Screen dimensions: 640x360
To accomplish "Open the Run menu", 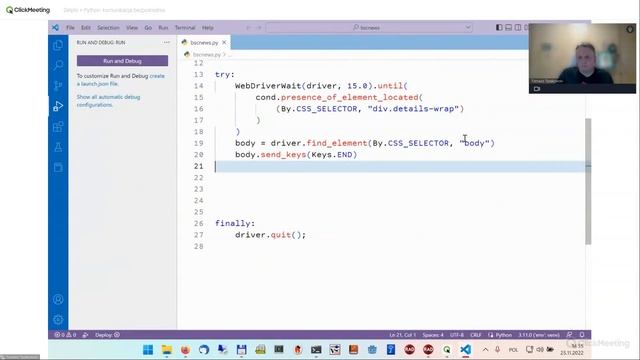I will 163,28.
